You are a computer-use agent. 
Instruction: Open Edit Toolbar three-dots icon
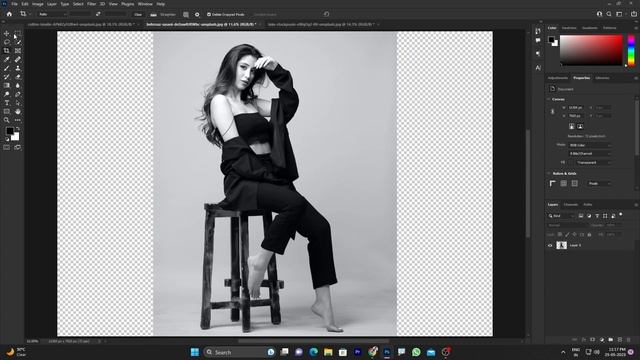(x=18, y=120)
